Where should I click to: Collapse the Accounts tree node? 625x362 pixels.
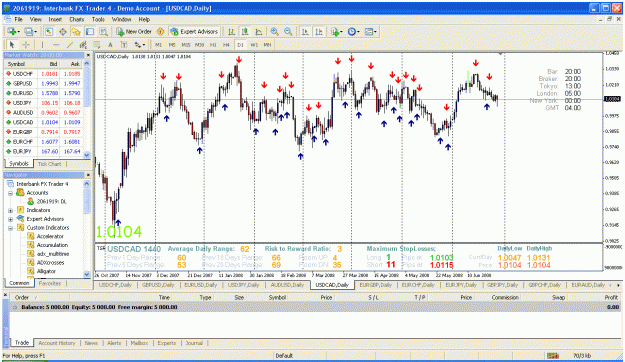[x=11, y=193]
